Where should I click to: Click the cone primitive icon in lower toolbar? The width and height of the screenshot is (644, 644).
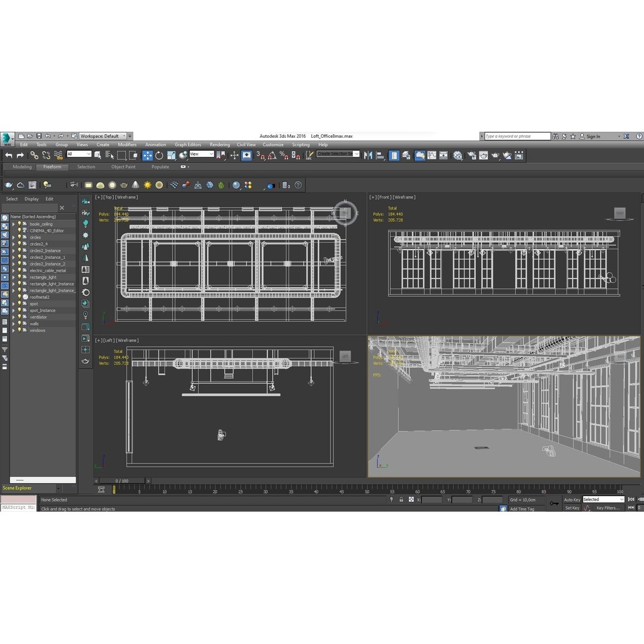pyautogui.click(x=135, y=185)
